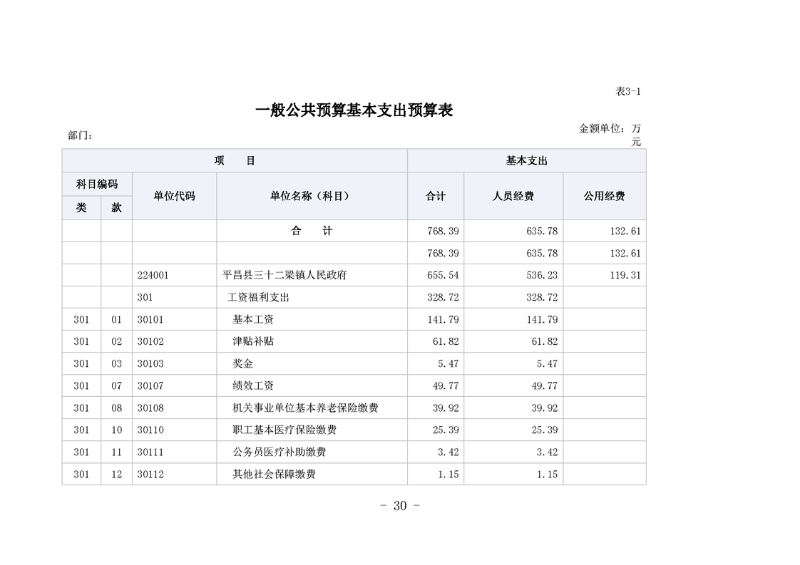The image size is (800, 565).
Task: Select the 表3-1 label at top right
Action: [x=627, y=91]
